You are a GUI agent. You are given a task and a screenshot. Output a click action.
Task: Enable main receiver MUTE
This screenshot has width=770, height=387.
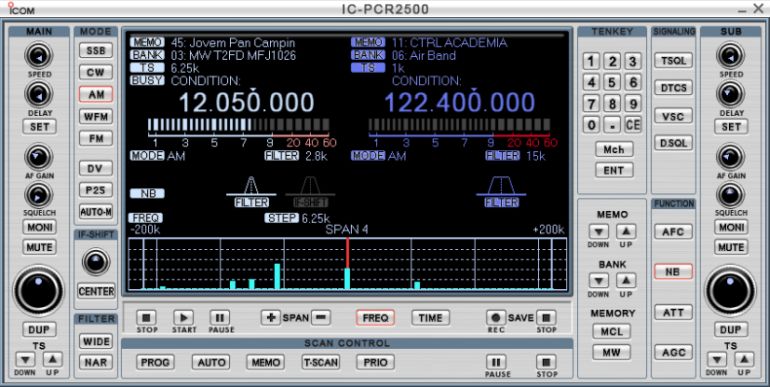point(39,247)
